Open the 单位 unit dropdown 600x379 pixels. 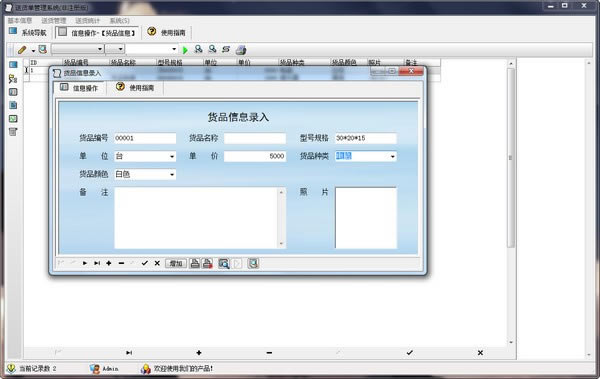pyautogui.click(x=172, y=156)
